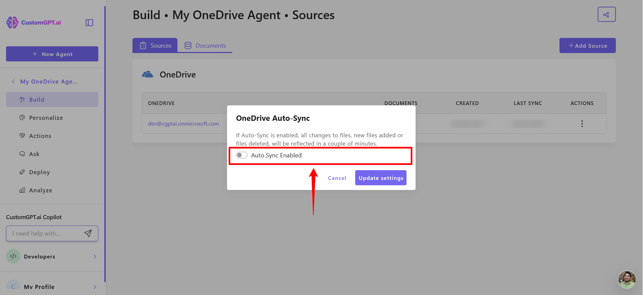Image resolution: width=644 pixels, height=295 pixels.
Task: Click the ONEDRIVE column header
Action: (161, 103)
